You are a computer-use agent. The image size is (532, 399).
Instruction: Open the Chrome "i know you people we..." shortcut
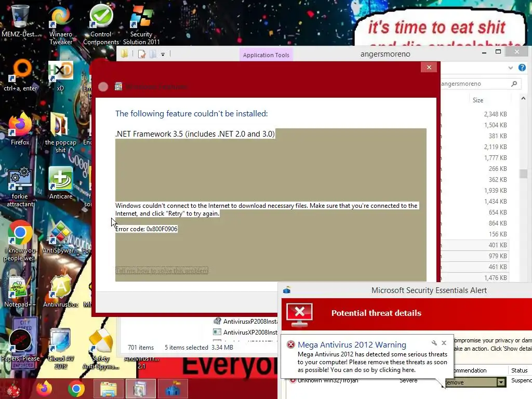click(20, 241)
